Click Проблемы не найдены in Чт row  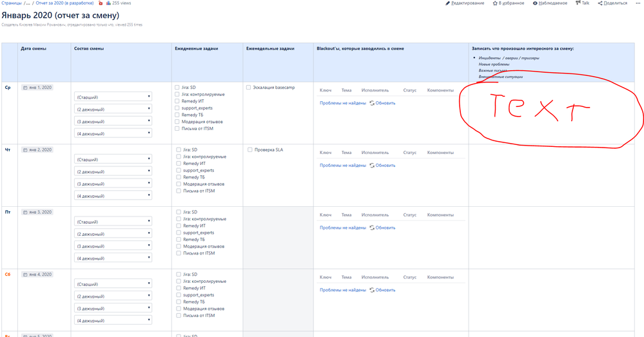pyautogui.click(x=342, y=166)
